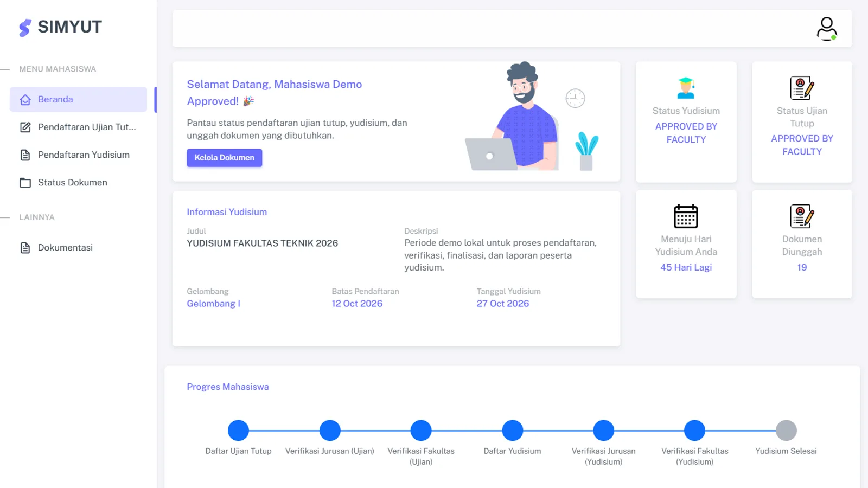This screenshot has width=868, height=488.
Task: Click the calendar icon in Menuju Hari Yudisium card
Action: (686, 216)
